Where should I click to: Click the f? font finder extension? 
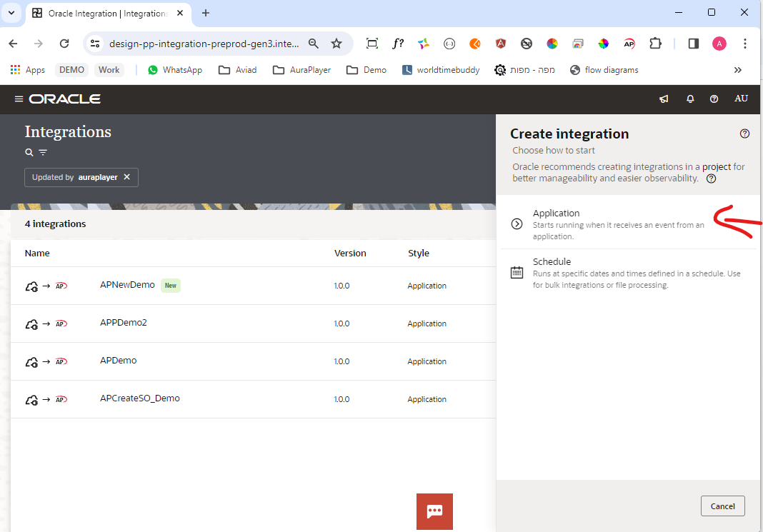pos(397,44)
